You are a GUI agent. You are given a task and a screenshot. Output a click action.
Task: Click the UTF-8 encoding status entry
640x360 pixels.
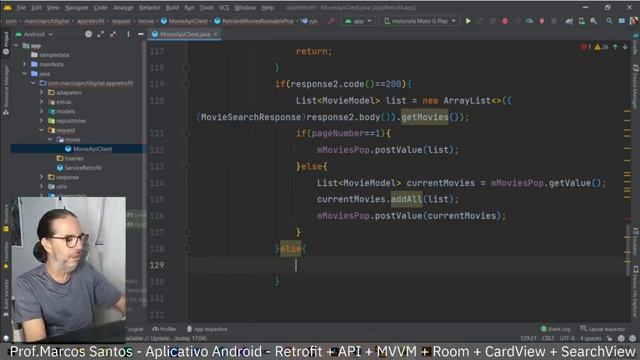click(567, 338)
